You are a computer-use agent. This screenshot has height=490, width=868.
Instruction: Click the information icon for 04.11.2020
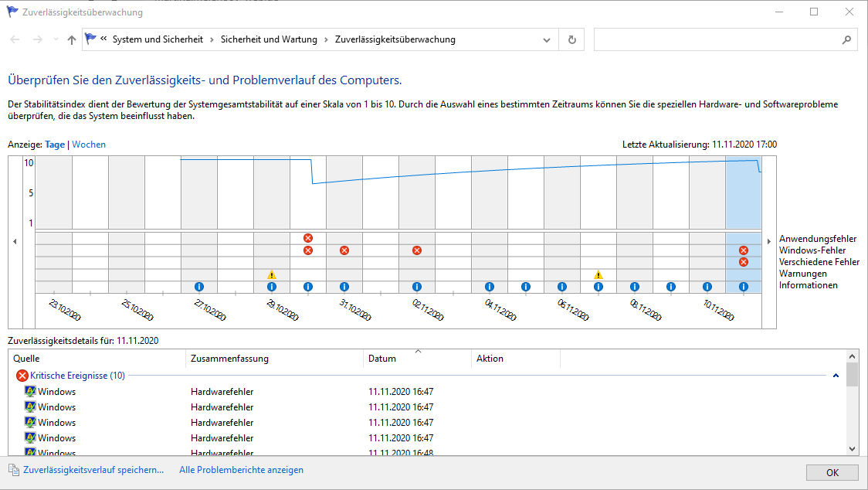pos(490,287)
